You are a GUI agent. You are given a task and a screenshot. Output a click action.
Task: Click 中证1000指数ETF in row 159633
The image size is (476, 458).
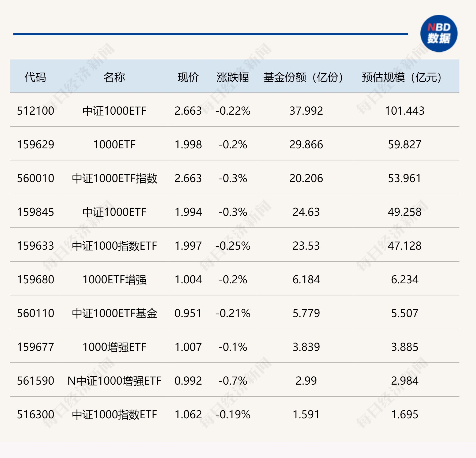[x=114, y=246]
